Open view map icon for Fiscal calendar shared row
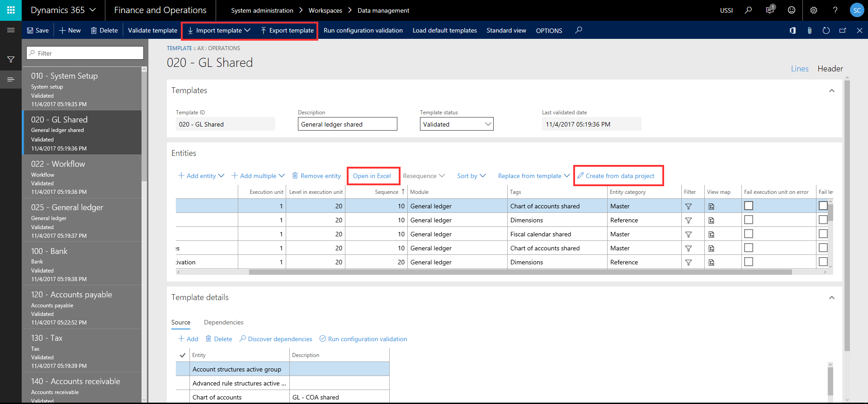 (x=711, y=234)
